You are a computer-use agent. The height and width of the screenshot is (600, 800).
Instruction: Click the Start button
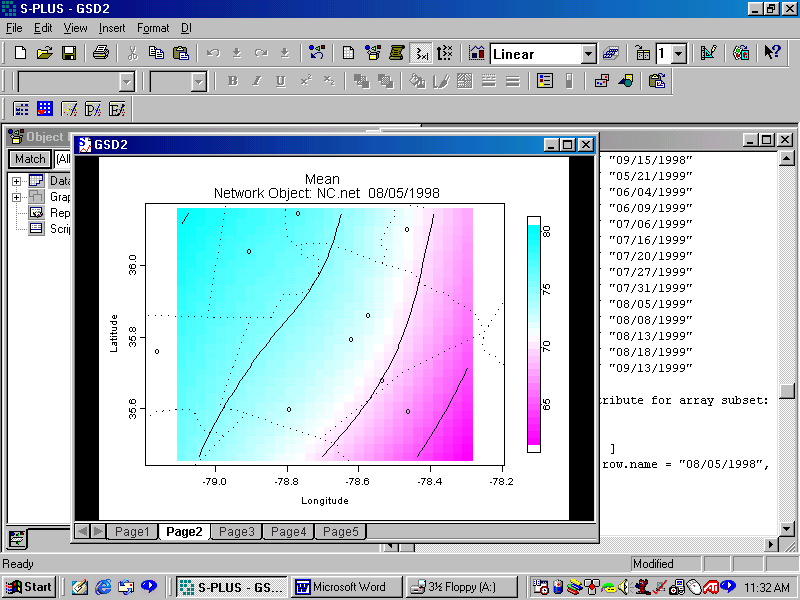tap(29, 587)
